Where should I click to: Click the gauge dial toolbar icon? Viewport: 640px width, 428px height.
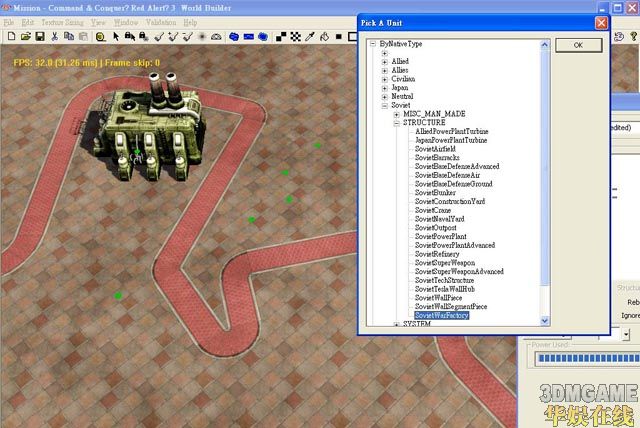pos(216,37)
